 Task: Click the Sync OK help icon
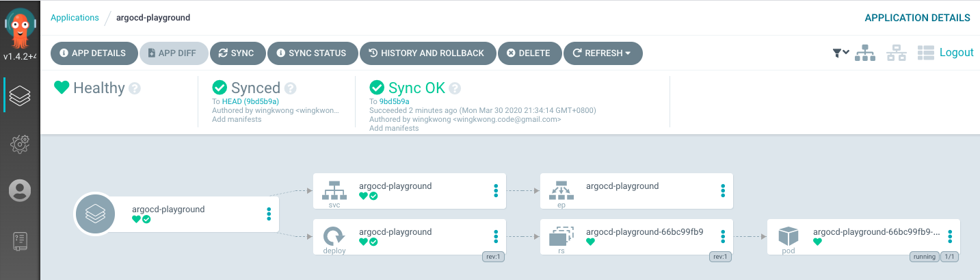pos(455,88)
